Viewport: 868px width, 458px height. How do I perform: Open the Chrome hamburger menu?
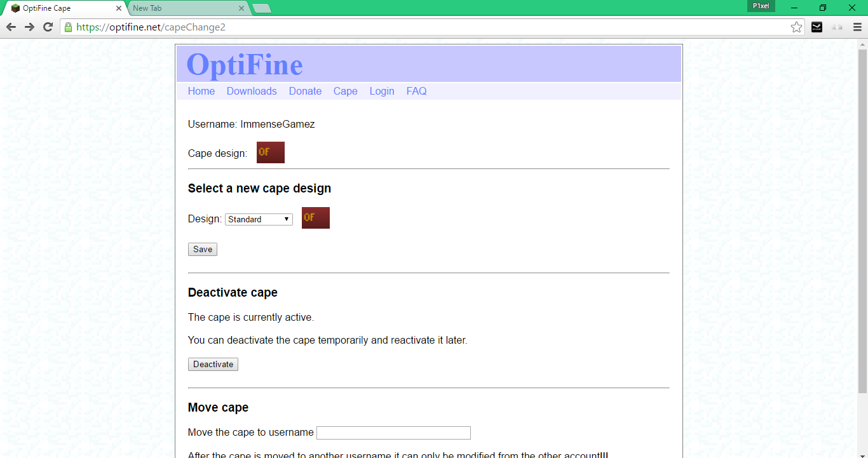tap(857, 27)
